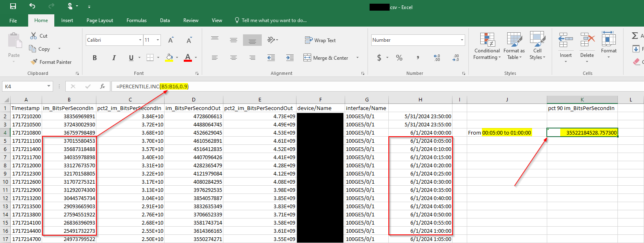The width and height of the screenshot is (644, 243).
Task: Apply the yellow Fill Color swatch
Action: click(169, 58)
